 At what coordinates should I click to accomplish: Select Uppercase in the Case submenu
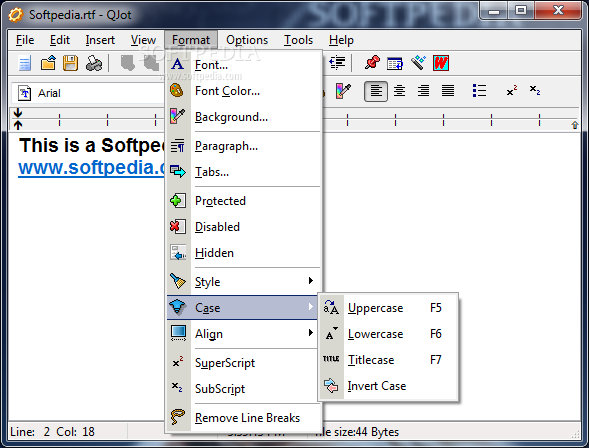pos(388,308)
